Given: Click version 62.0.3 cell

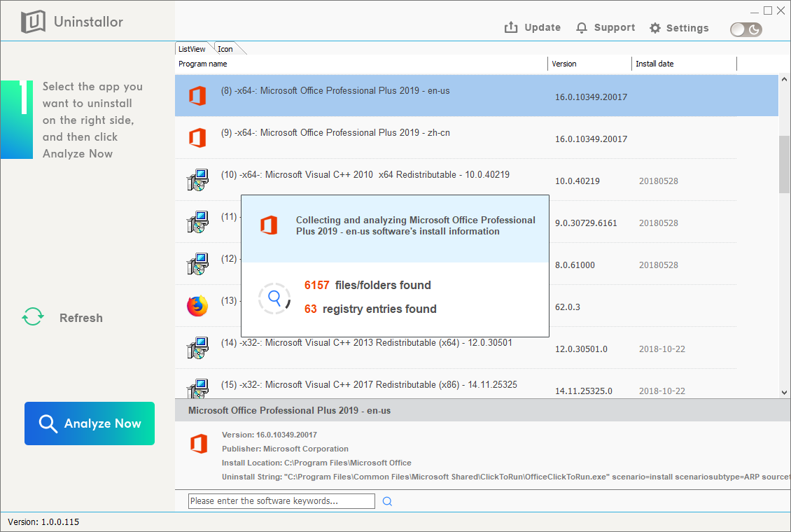Looking at the screenshot, I should click(x=568, y=307).
